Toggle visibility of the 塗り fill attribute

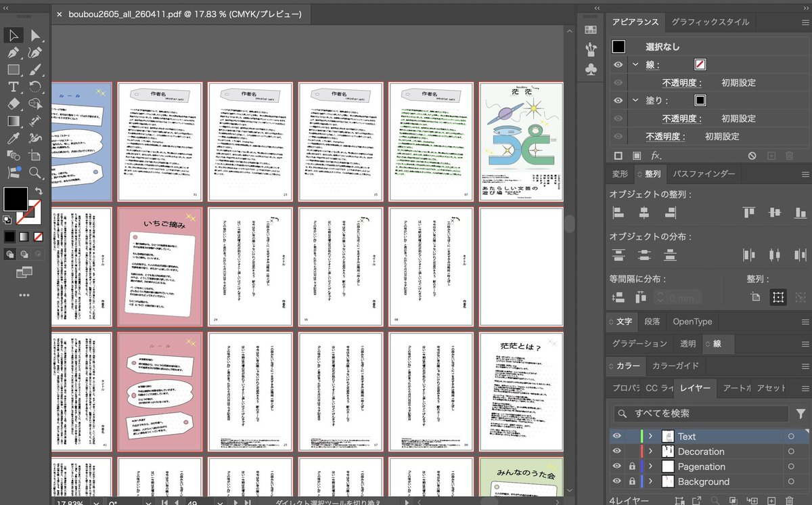coord(618,100)
